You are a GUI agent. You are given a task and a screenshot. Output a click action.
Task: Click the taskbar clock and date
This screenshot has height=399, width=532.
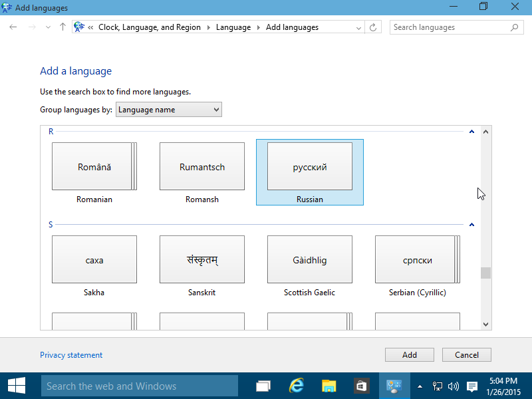click(x=503, y=386)
